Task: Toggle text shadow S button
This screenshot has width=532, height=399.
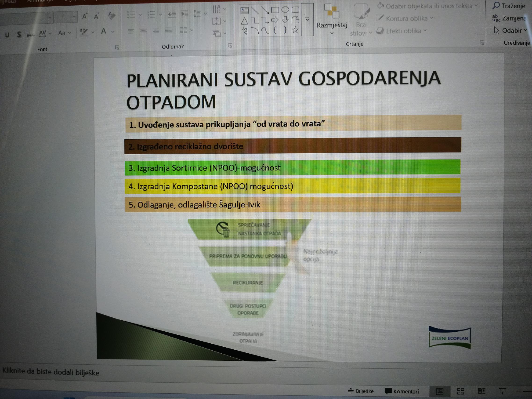Action: 19,35
